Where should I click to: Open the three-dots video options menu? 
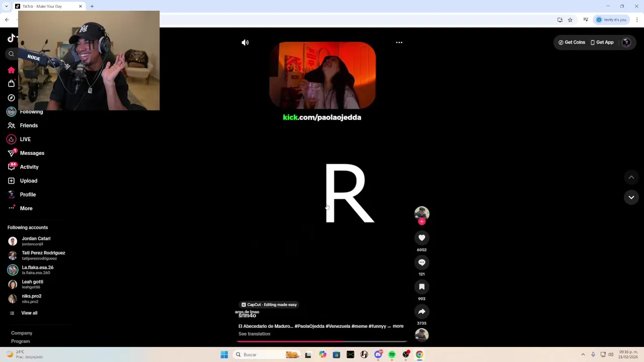pyautogui.click(x=399, y=43)
